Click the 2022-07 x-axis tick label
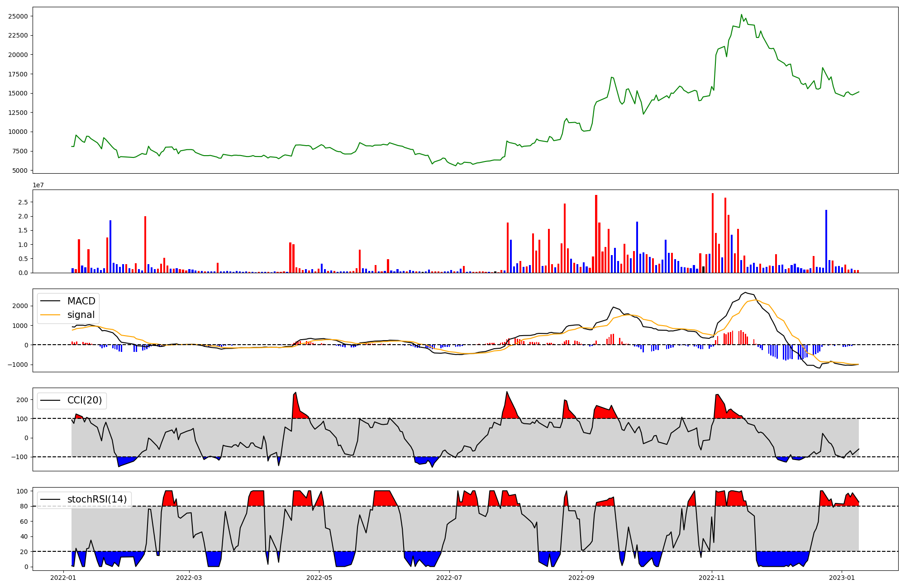Screen dimensions: 905x588 (449, 577)
